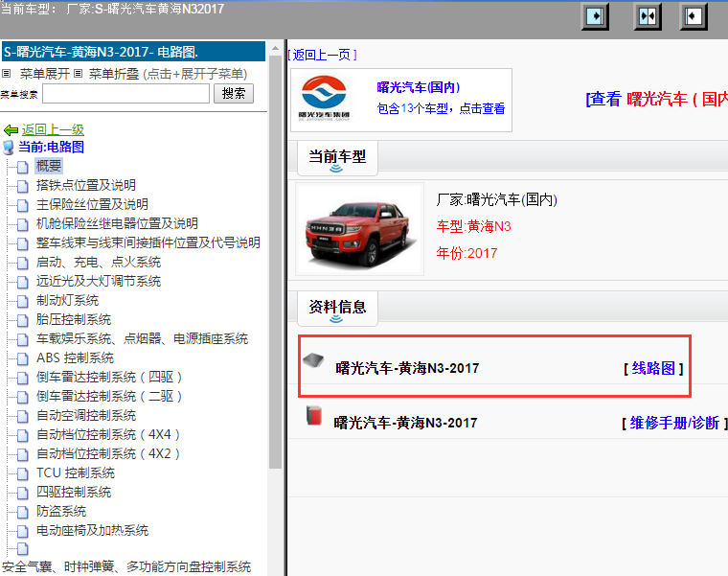Click the page icon next to ABS 控制系统

[x=23, y=358]
